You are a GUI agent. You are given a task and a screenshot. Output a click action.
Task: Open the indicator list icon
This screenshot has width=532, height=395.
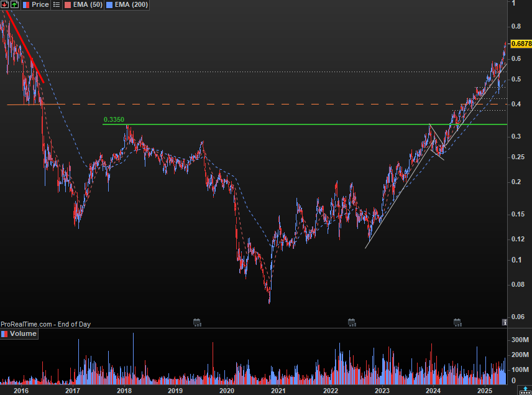pos(57,5)
